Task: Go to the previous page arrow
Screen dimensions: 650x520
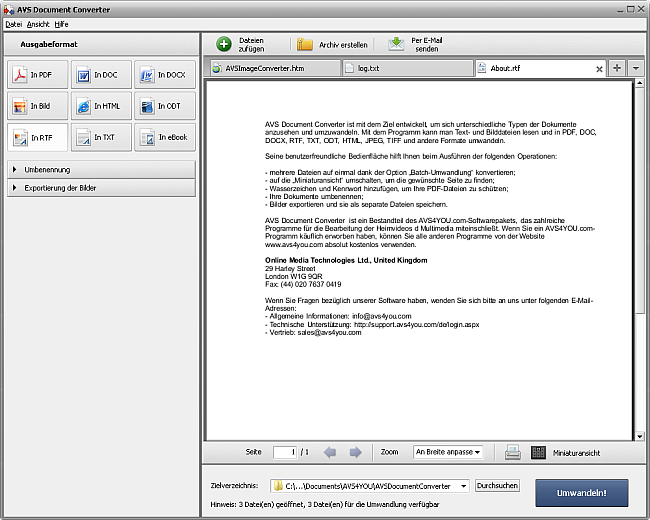Action: click(x=330, y=452)
